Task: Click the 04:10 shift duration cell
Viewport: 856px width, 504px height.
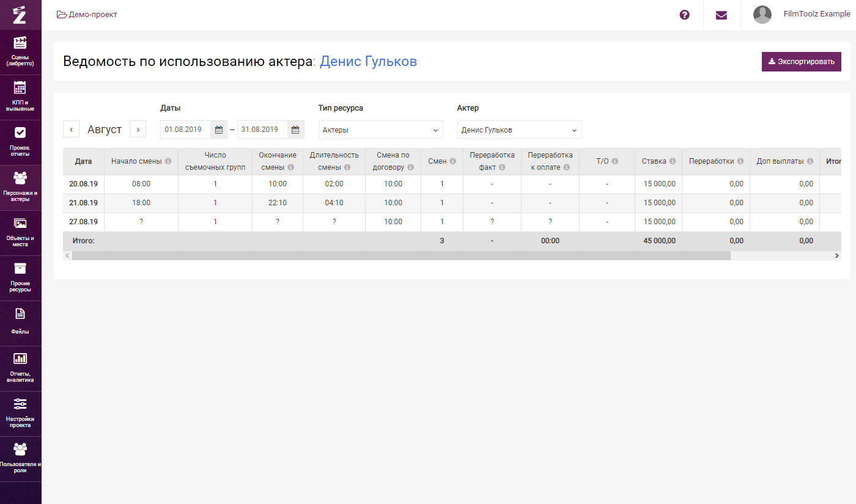Action: tap(334, 203)
